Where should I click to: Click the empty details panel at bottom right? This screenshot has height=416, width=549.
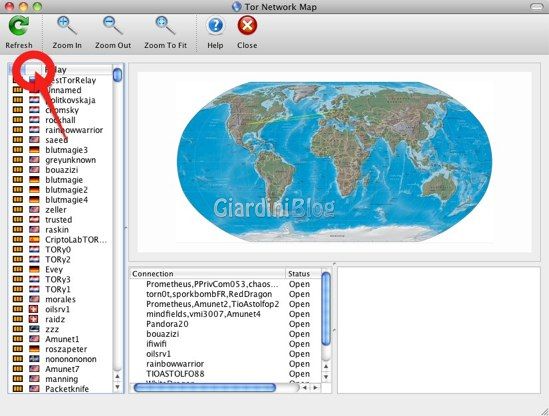pyautogui.click(x=439, y=330)
